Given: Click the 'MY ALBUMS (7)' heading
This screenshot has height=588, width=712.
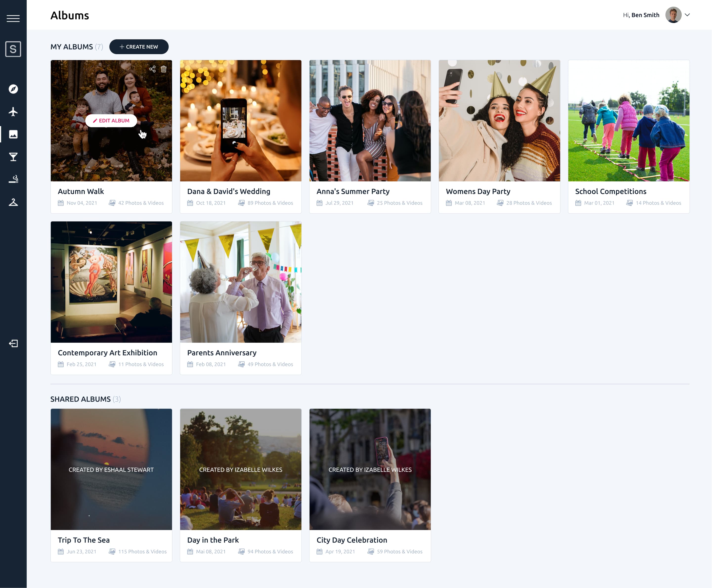Looking at the screenshot, I should tap(77, 47).
